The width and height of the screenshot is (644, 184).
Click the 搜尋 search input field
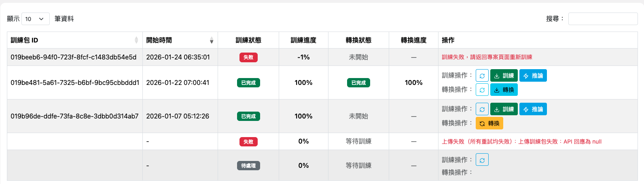[603, 19]
